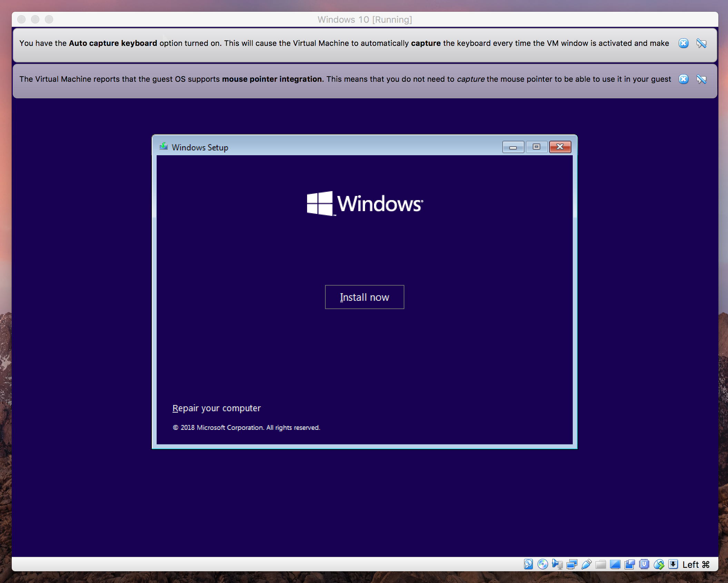The height and width of the screenshot is (583, 728).
Task: Click the Windows 10 [Running] window title
Action: click(365, 20)
